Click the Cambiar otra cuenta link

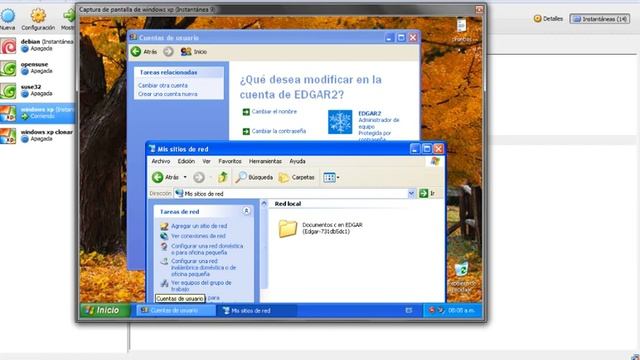point(163,85)
